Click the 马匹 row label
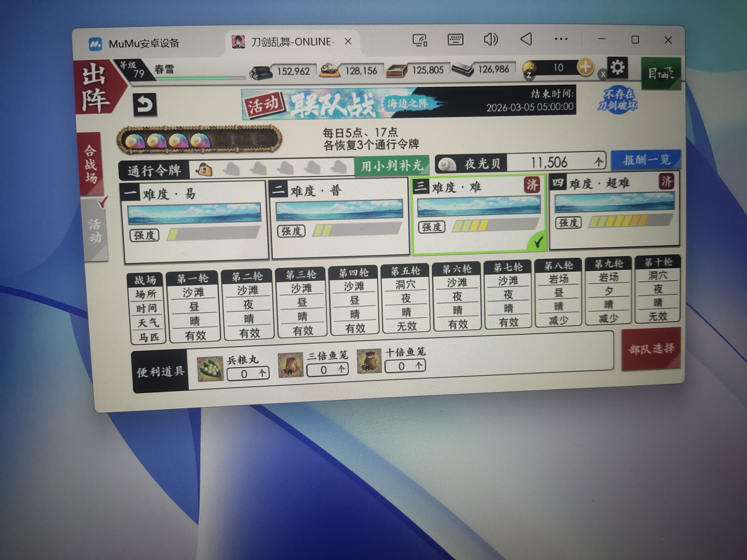The image size is (747, 560). (149, 337)
